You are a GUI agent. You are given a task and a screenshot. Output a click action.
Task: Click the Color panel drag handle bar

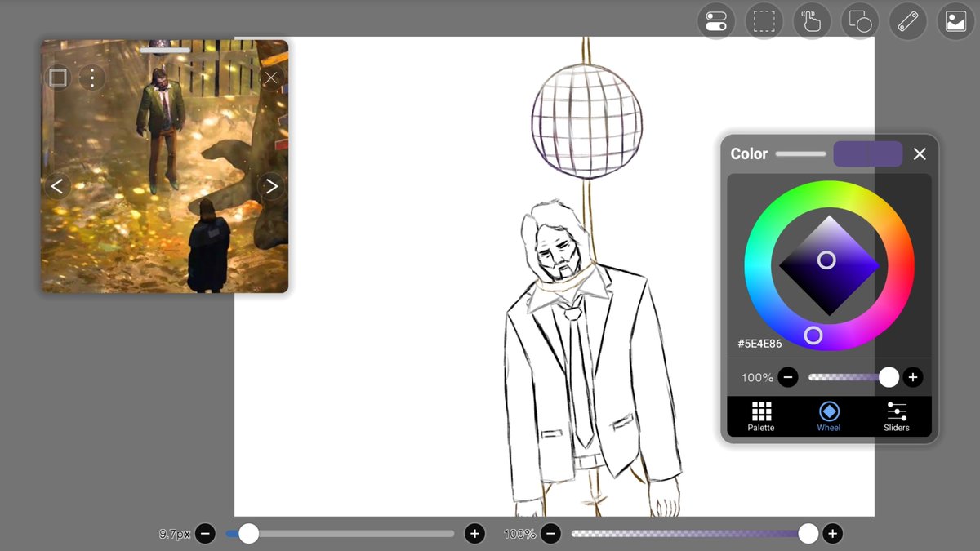tap(801, 153)
